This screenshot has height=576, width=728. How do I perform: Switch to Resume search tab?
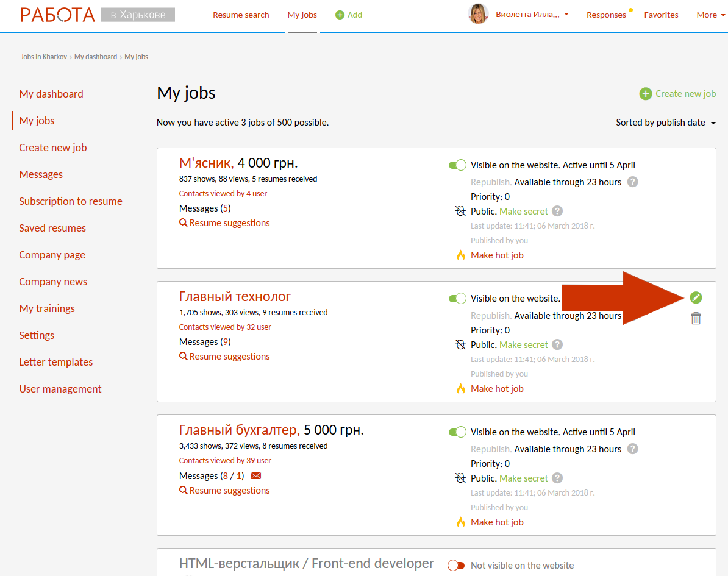[x=241, y=15]
